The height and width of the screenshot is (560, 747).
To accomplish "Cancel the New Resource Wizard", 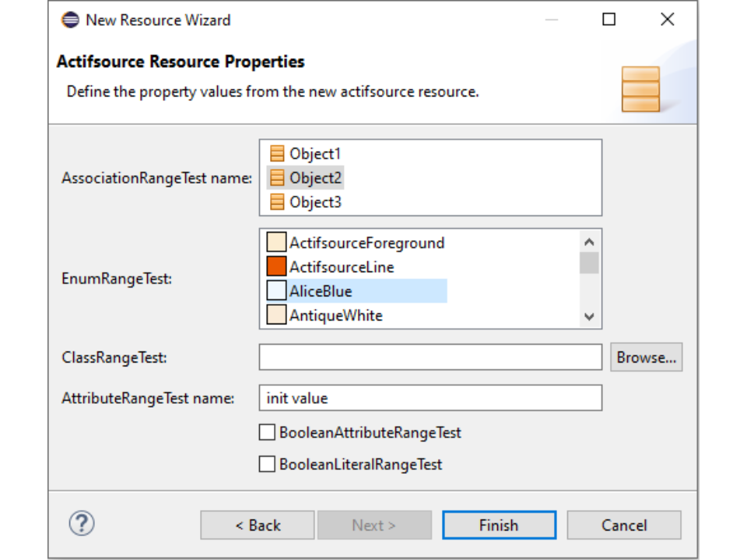I will point(623,525).
